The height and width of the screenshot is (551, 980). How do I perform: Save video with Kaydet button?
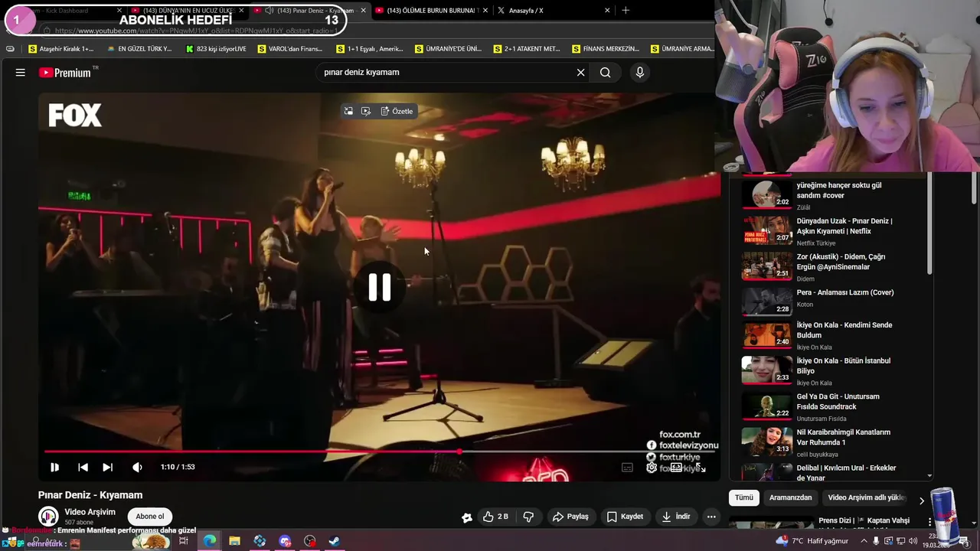pos(625,517)
